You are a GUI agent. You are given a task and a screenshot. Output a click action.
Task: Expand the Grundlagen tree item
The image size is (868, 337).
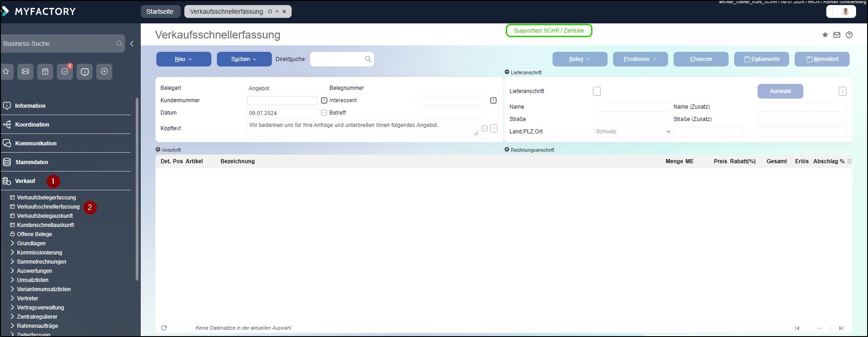coord(12,243)
